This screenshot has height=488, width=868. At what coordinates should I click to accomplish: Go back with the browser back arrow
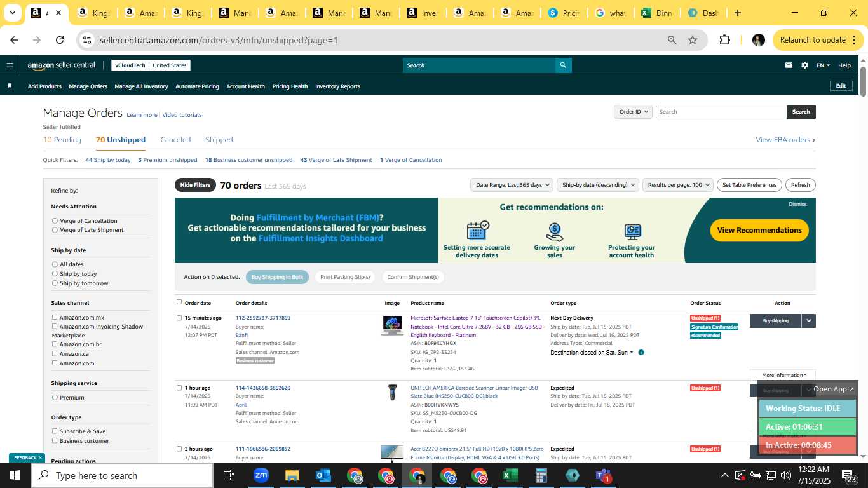tap(14, 39)
